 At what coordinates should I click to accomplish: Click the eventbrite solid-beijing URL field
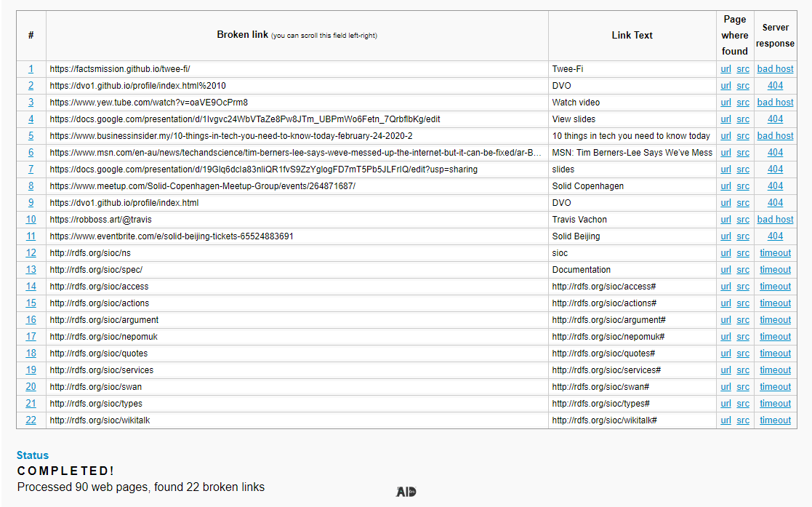point(297,236)
